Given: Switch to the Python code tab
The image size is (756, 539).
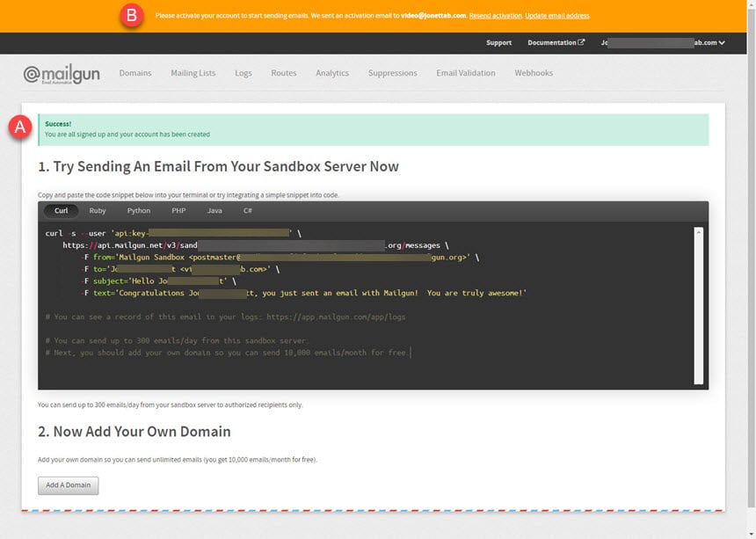Looking at the screenshot, I should pyautogui.click(x=139, y=211).
